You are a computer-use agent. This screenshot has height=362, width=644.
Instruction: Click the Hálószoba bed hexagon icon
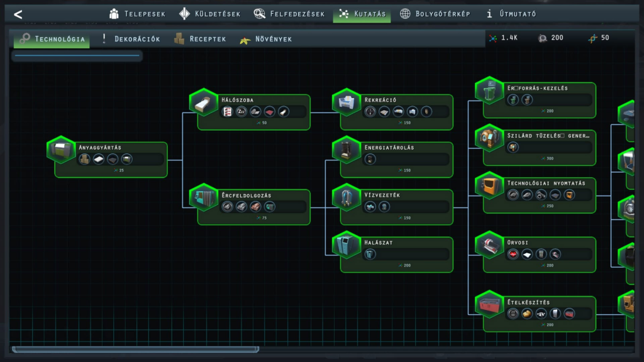click(x=203, y=102)
